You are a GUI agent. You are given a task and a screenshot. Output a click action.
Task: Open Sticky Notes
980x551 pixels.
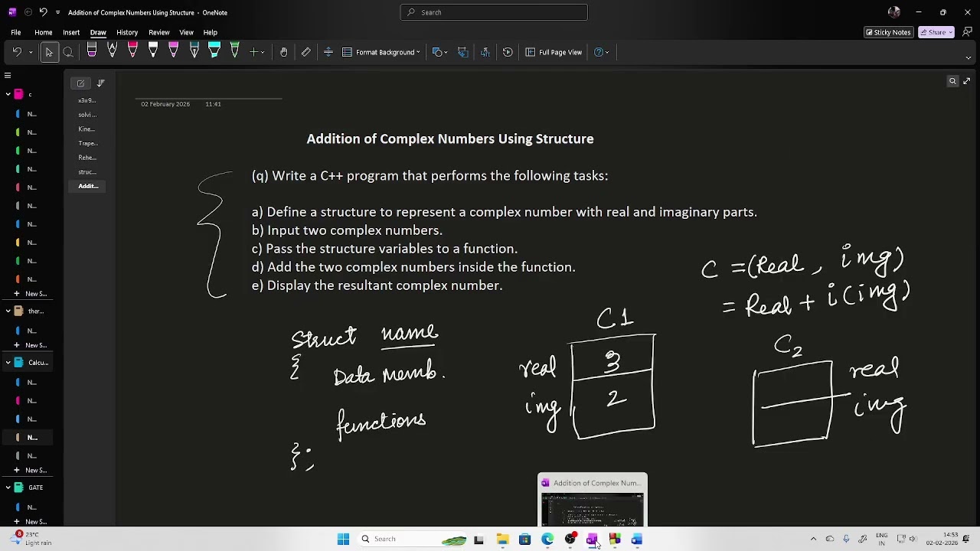888,32
